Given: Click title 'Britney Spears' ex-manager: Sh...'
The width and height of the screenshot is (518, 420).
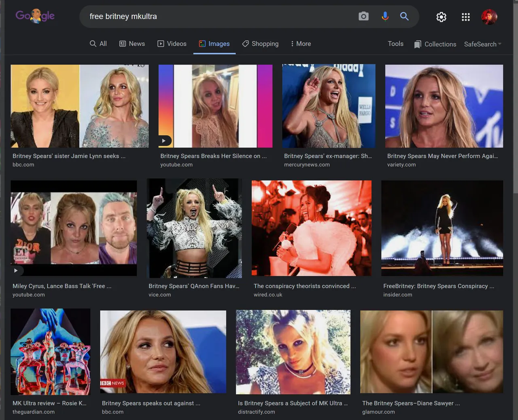Looking at the screenshot, I should click(328, 156).
